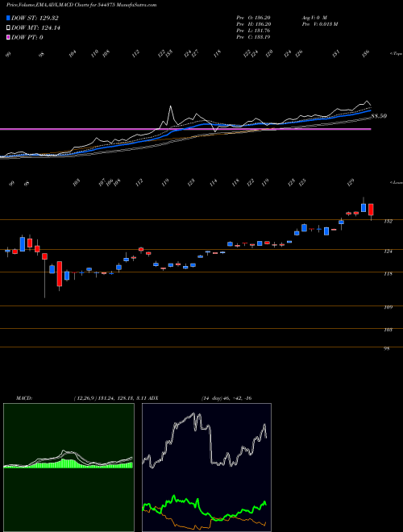Click the ADX '(14 day)' values text
This screenshot has width=403, height=532.
point(226,398)
